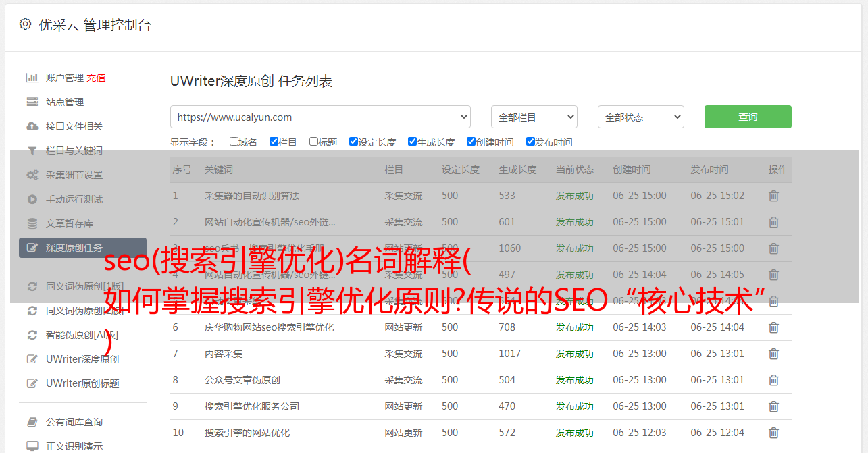Click the monitor icon for 正文识别演示
Viewport: 868px width, 453px height.
(x=32, y=446)
